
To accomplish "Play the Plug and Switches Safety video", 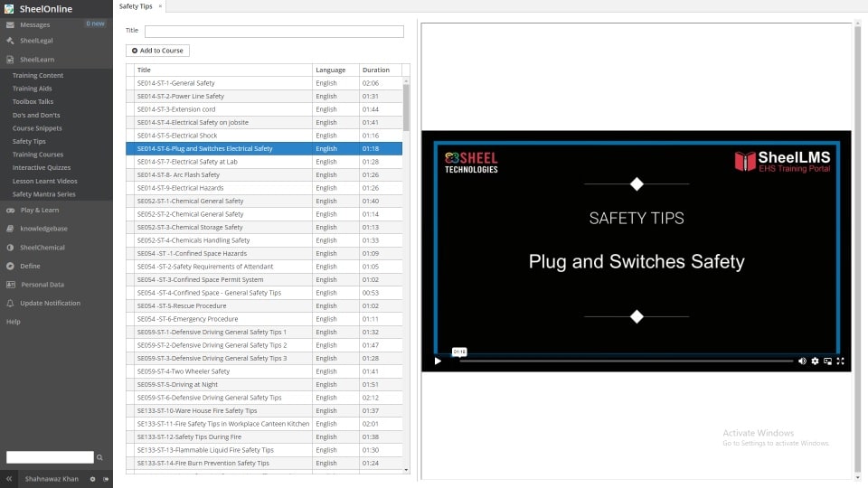I will click(x=438, y=361).
